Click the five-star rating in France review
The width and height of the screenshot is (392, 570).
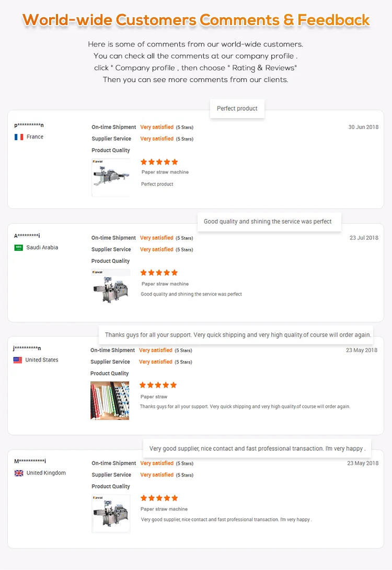tap(159, 162)
